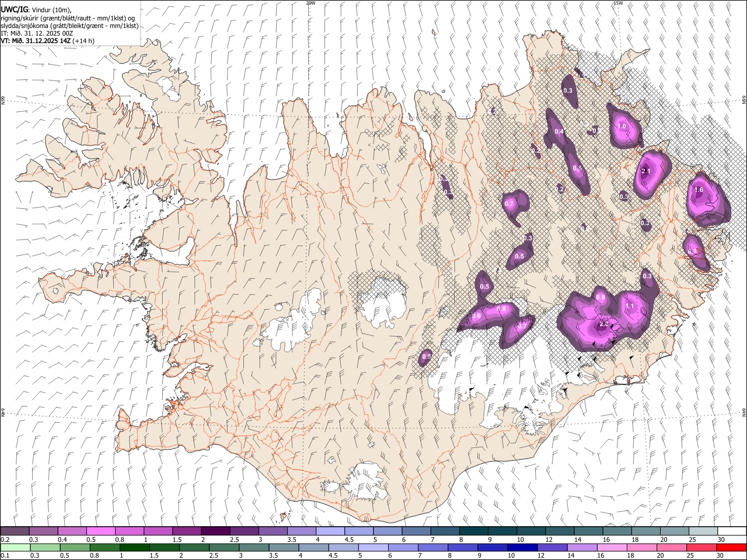Click the steel blue swatch starting at 6 in top legend row

pos(417,531)
